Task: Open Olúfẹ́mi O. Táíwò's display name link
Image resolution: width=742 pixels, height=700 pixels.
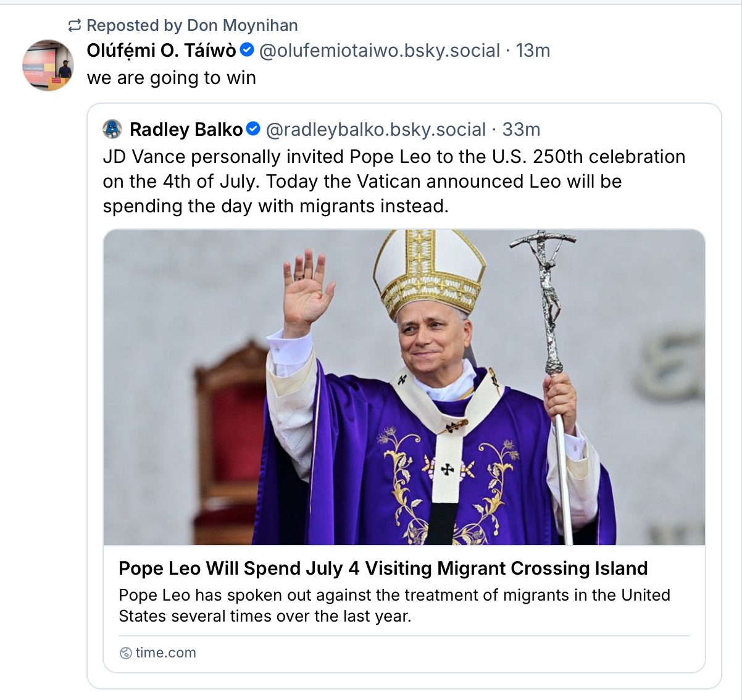Action: pyautogui.click(x=161, y=51)
